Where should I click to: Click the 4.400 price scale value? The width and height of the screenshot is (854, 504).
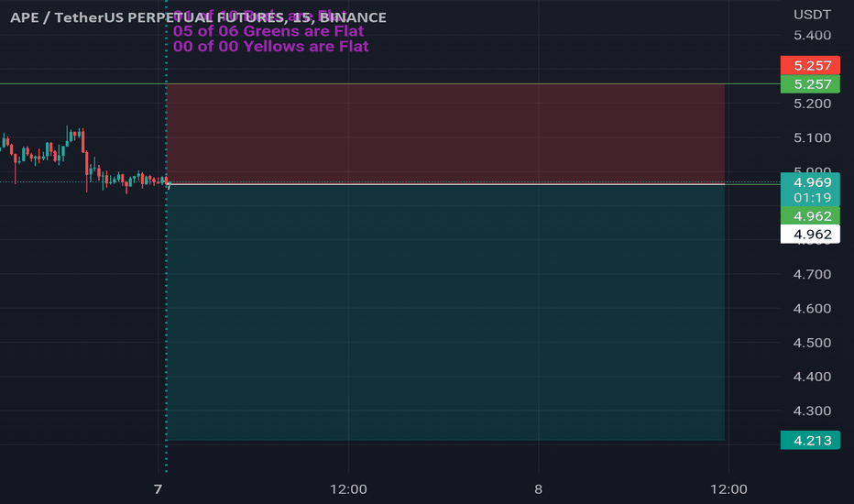pos(812,377)
